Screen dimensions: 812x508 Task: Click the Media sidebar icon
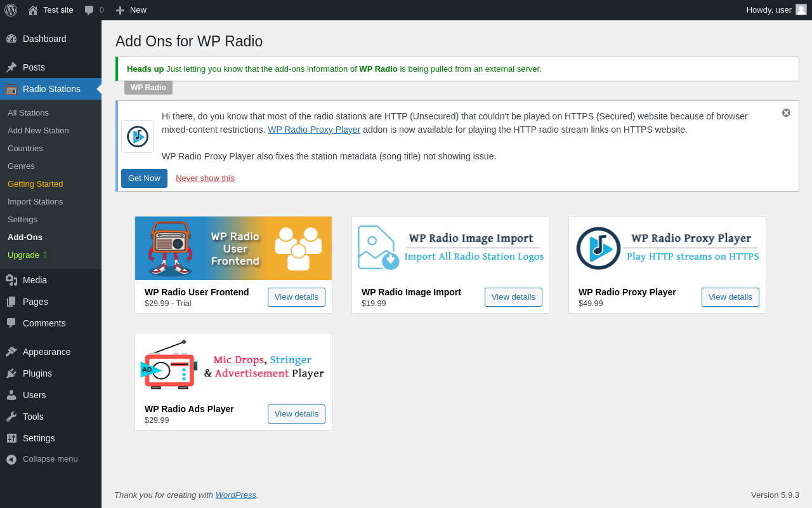click(11, 280)
